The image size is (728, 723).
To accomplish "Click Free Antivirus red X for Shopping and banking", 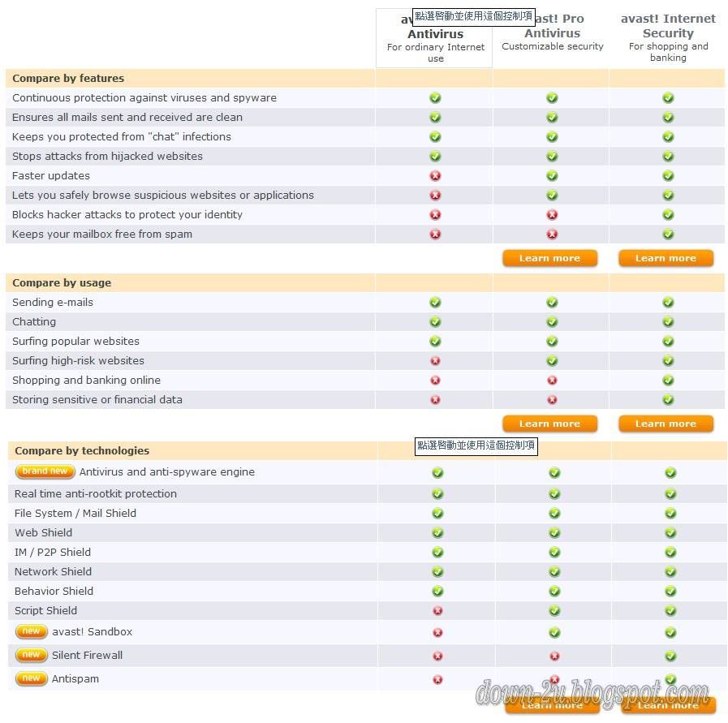I will pos(435,381).
